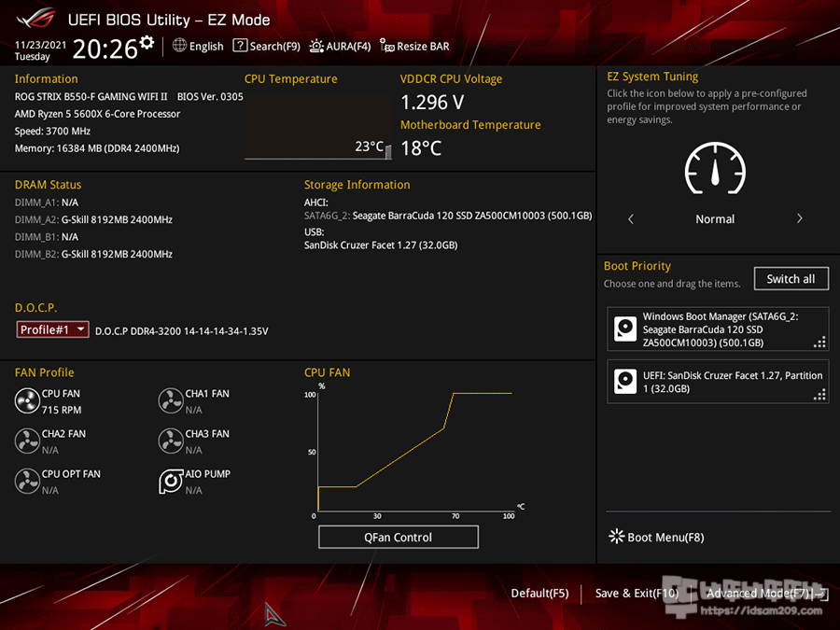
Task: Click D.O.C.P DDR4-3200 14-14-14-34-1.35V text
Action: coord(182,331)
